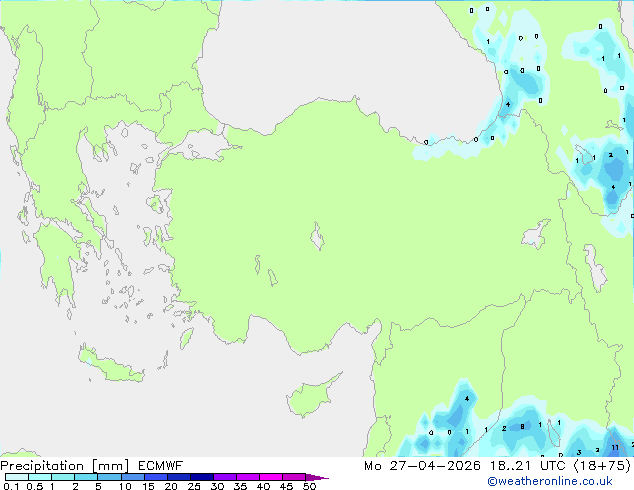The image size is (634, 490).
Task: Pick the 5–10 mm legend color swatch
Action: pyautogui.click(x=109, y=477)
